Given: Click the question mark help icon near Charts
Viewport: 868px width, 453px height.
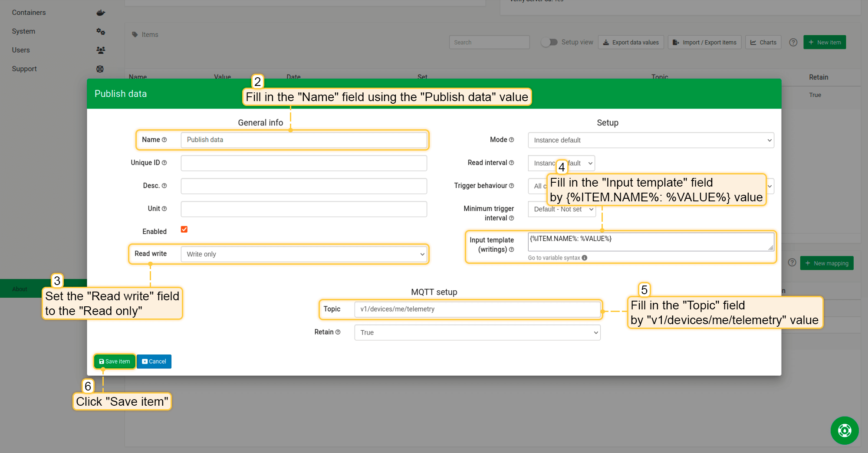Looking at the screenshot, I should (793, 43).
